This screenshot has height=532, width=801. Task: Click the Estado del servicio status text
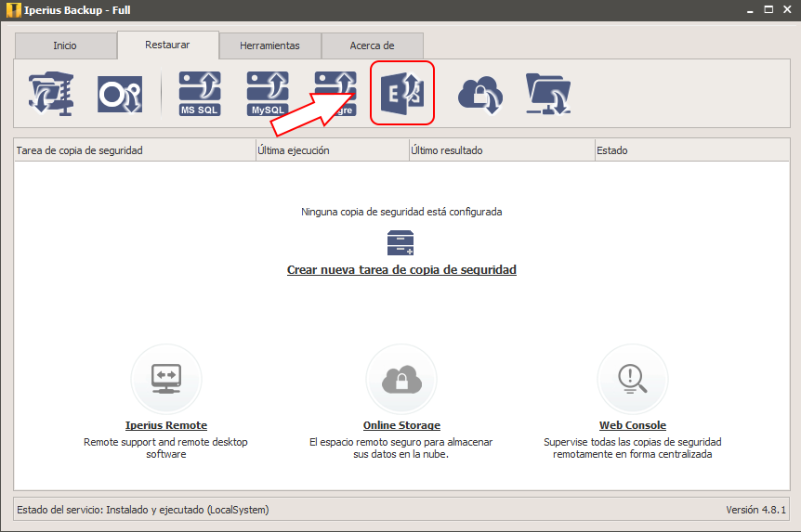(143, 510)
